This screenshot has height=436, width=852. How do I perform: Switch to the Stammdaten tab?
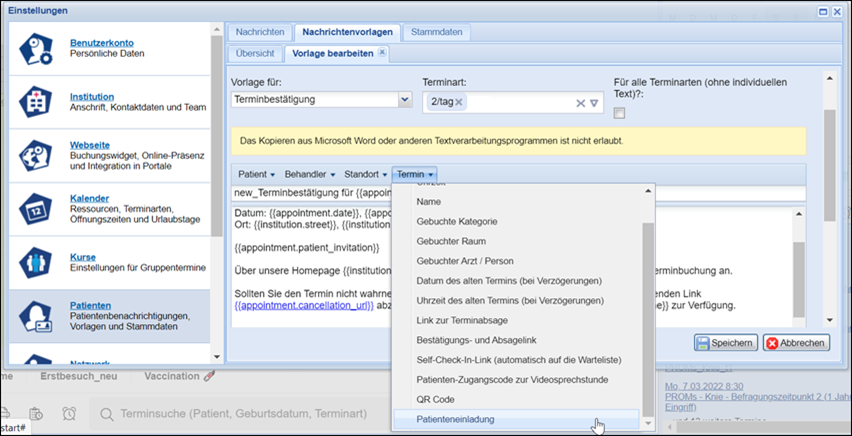[436, 32]
